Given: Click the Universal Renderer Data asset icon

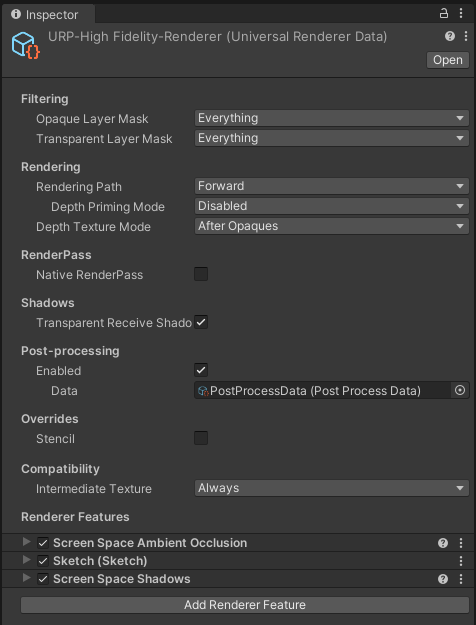Looking at the screenshot, I should click(x=25, y=45).
